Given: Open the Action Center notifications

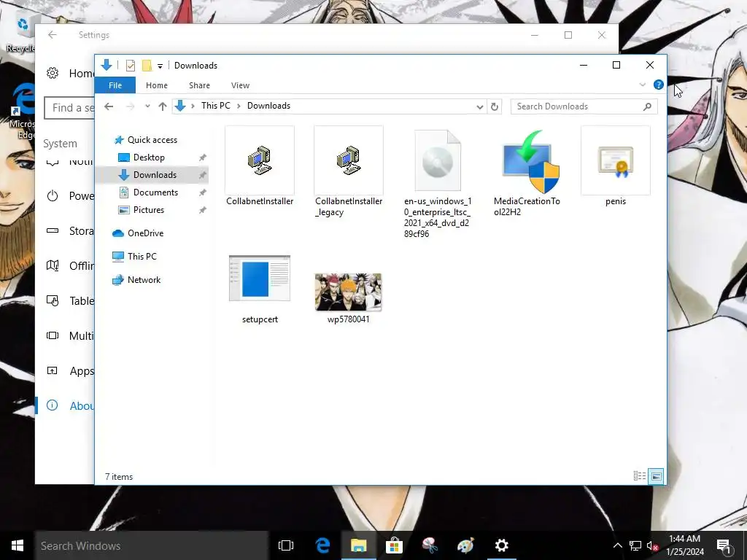Looking at the screenshot, I should click(x=724, y=546).
